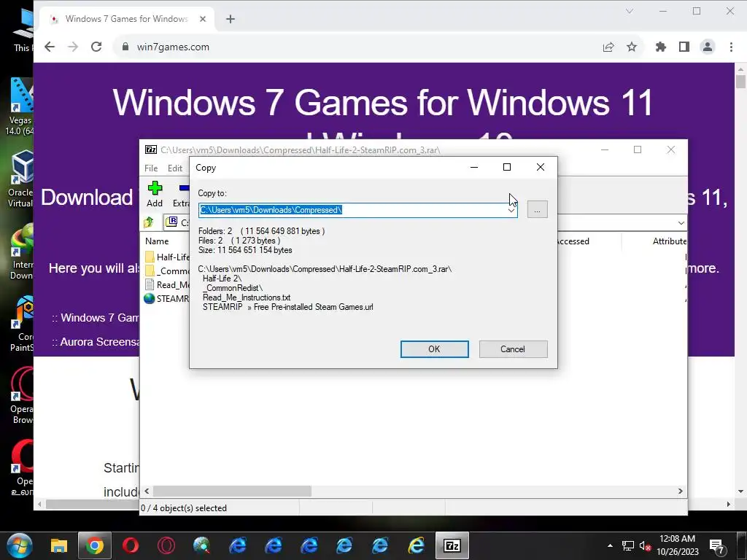This screenshot has height=560, width=747.
Task: Expand the Copy to path dropdown
Action: (x=511, y=210)
